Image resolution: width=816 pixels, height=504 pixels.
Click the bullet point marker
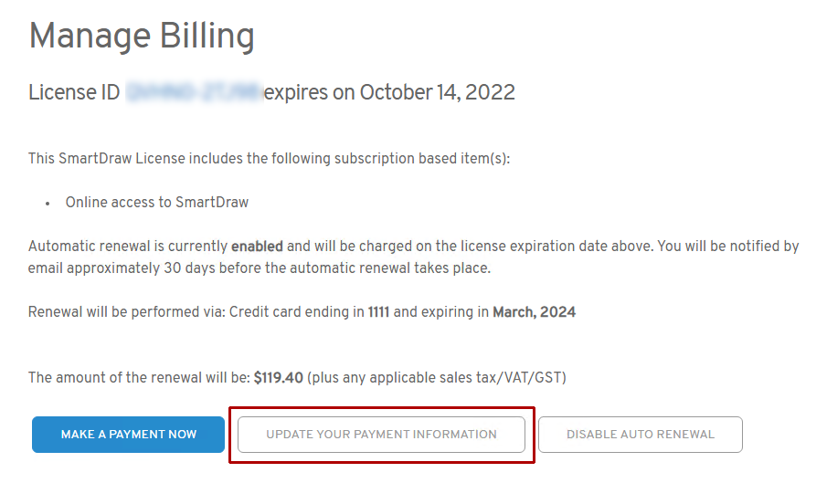pos(48,203)
